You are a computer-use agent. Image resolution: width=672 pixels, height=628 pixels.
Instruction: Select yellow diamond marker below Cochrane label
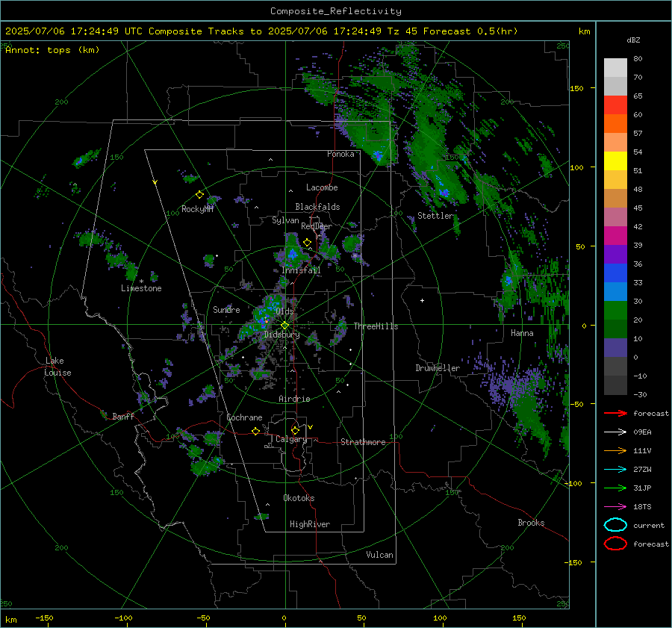coord(255,431)
